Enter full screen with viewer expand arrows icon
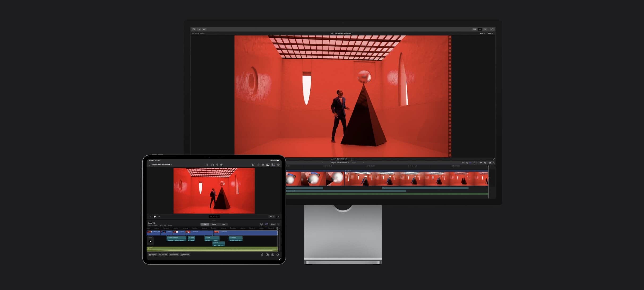This screenshot has height=290, width=644. pyautogui.click(x=493, y=159)
